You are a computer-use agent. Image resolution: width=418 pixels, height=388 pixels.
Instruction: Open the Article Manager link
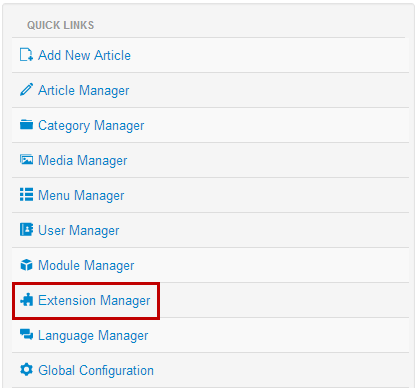pyautogui.click(x=84, y=91)
